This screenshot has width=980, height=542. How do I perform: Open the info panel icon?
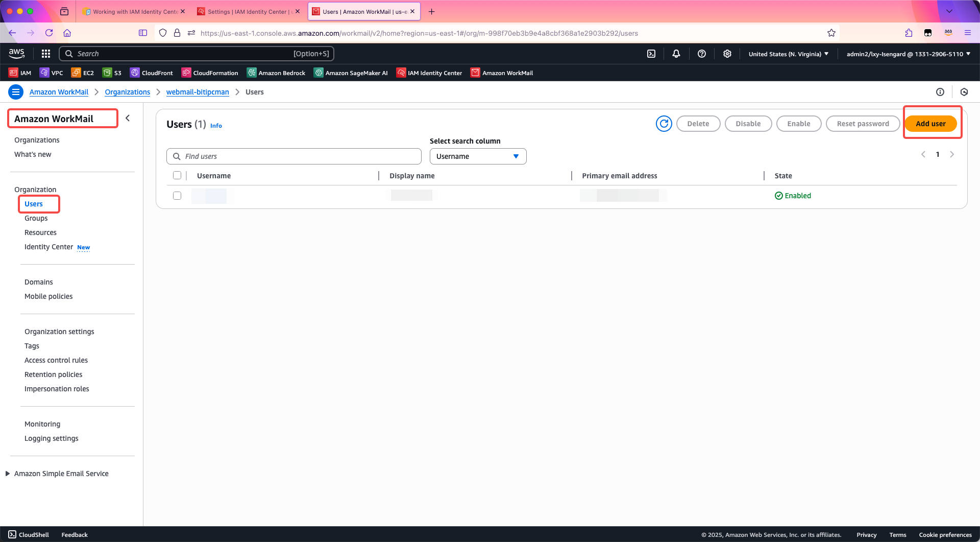[x=940, y=92]
